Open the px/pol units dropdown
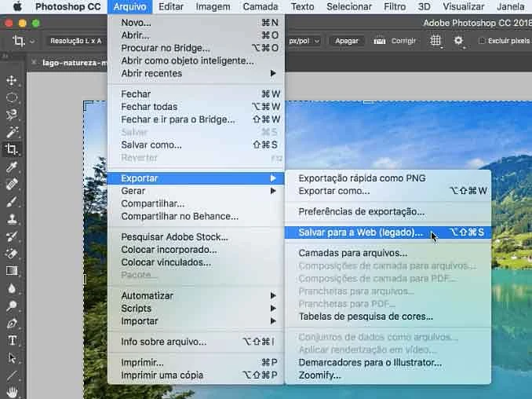 (x=304, y=41)
